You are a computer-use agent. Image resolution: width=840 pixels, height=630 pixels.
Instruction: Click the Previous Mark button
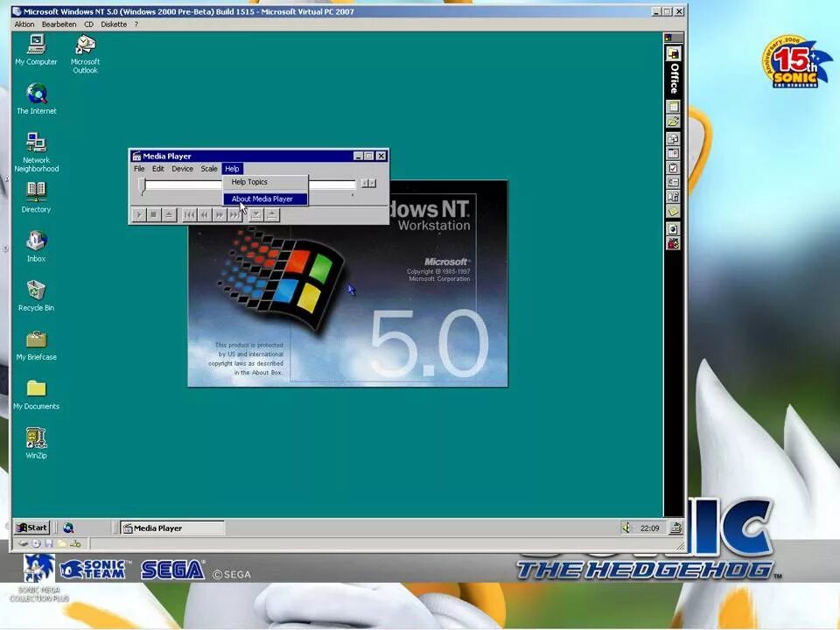coord(189,215)
